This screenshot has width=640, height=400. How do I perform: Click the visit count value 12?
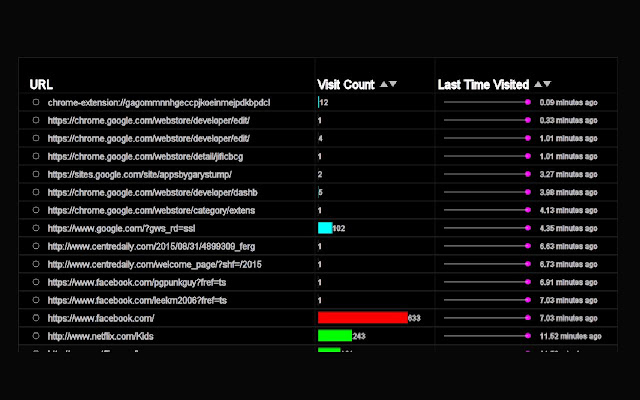click(324, 102)
